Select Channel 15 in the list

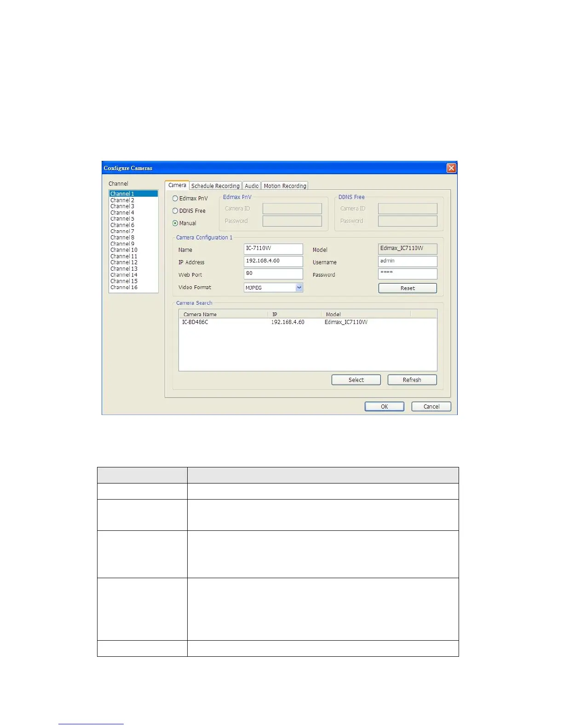133,281
